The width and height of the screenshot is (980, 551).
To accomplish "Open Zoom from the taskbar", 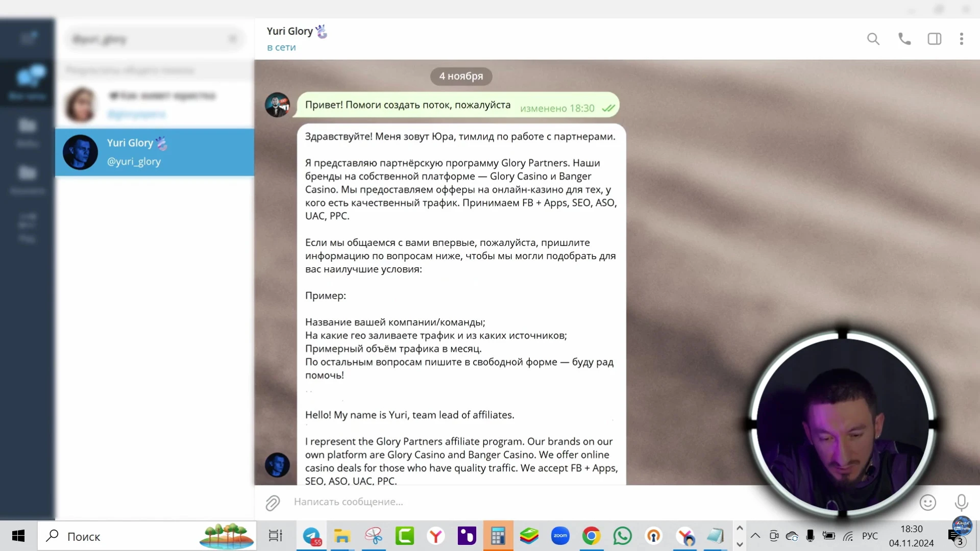I will click(560, 536).
